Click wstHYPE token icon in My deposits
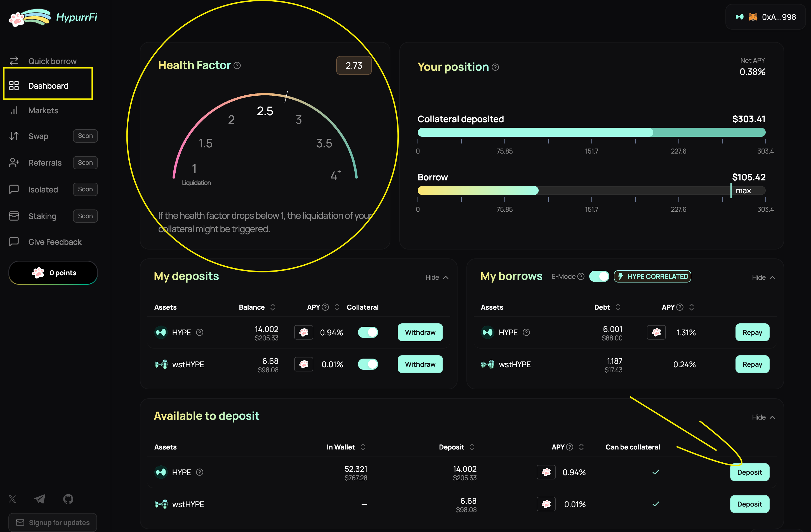Image resolution: width=811 pixels, height=532 pixels. [161, 364]
